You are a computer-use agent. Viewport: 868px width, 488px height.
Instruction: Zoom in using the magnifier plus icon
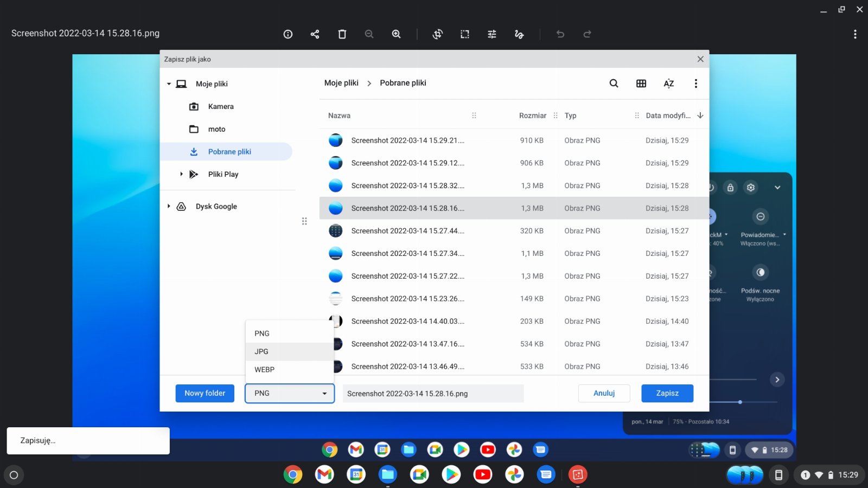(397, 34)
